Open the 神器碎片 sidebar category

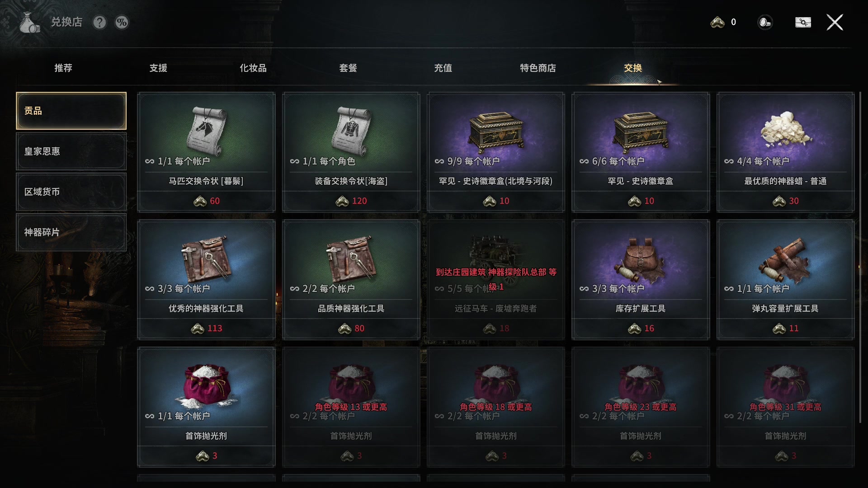71,232
